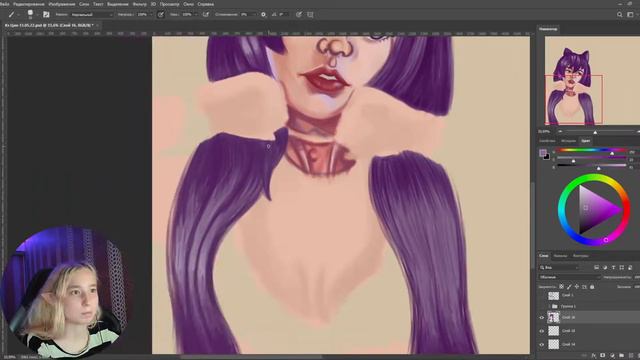Filter layers by shape layers icon
This screenshot has width=640, height=360.
pyautogui.click(x=622, y=267)
